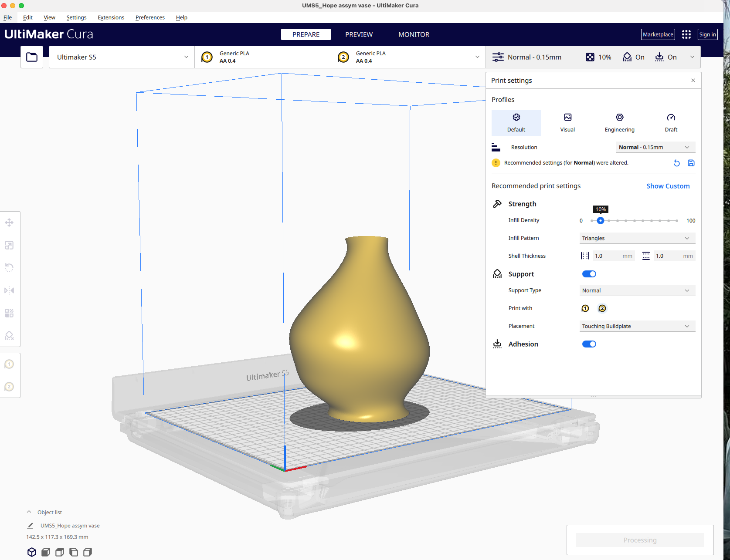
Task: Switch camera to front view cube icon
Action: point(45,552)
